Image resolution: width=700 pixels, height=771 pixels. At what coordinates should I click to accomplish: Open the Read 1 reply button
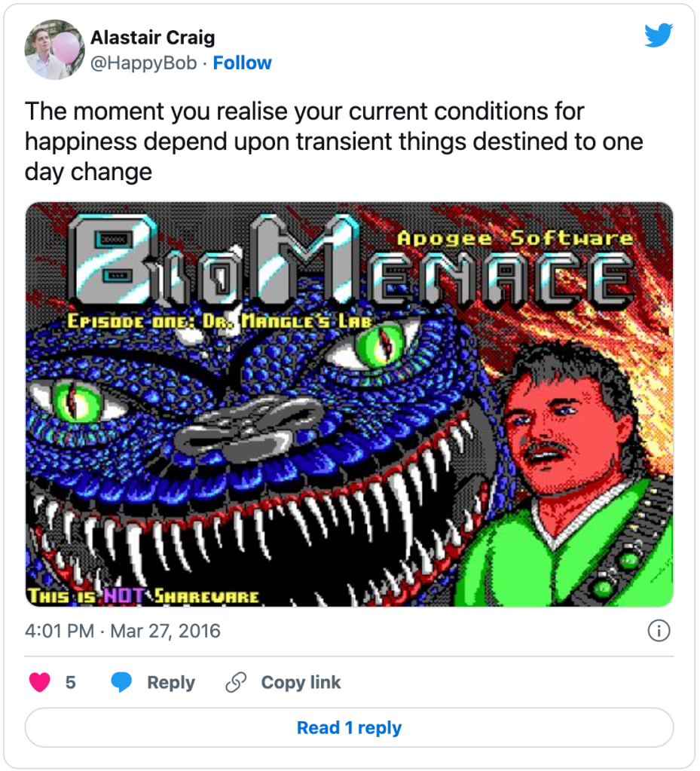[x=350, y=728]
